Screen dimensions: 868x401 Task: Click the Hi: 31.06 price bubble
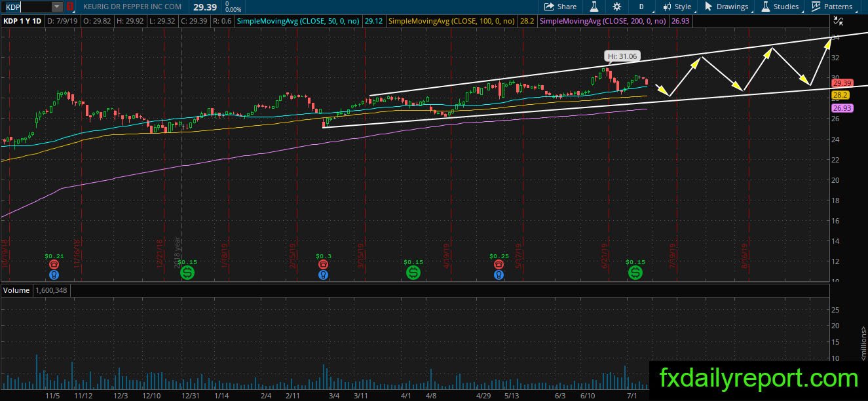pyautogui.click(x=621, y=56)
